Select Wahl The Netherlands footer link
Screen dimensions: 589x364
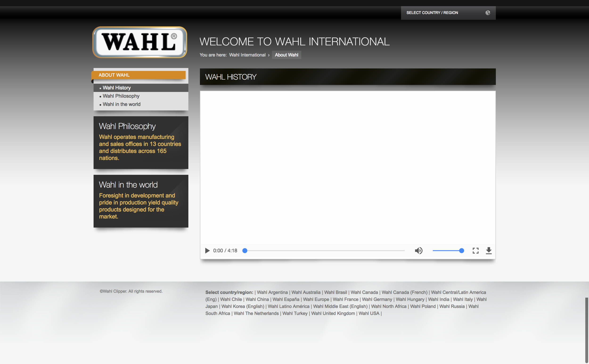(x=256, y=313)
